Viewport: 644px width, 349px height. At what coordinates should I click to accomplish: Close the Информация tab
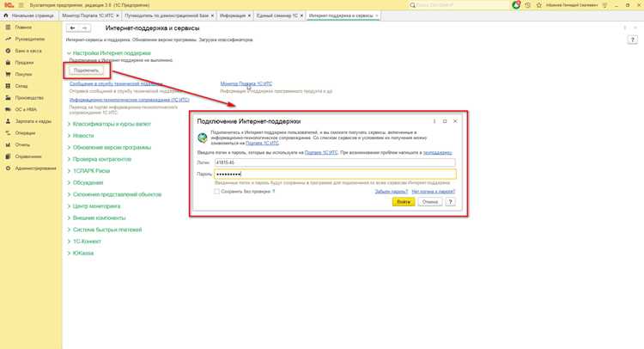(x=249, y=15)
